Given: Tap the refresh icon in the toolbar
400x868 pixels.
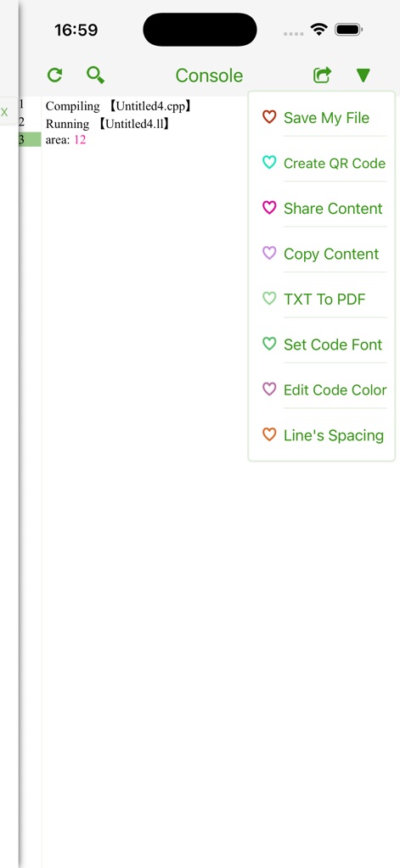Looking at the screenshot, I should (54, 75).
